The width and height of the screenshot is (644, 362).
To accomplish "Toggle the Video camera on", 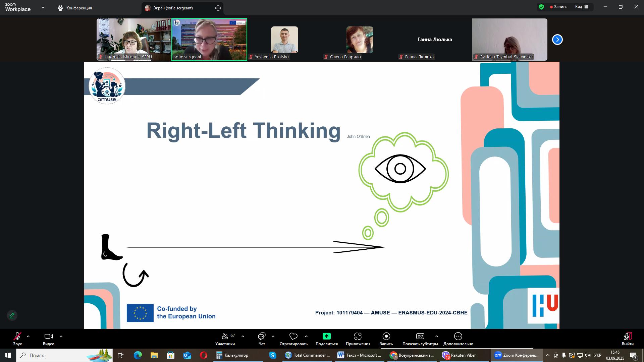I will [x=49, y=337].
